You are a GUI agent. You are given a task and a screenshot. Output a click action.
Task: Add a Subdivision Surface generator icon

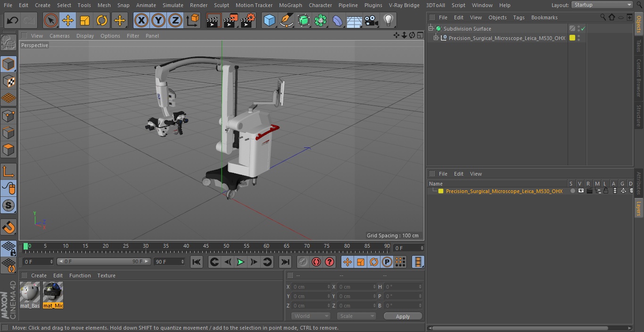point(304,20)
